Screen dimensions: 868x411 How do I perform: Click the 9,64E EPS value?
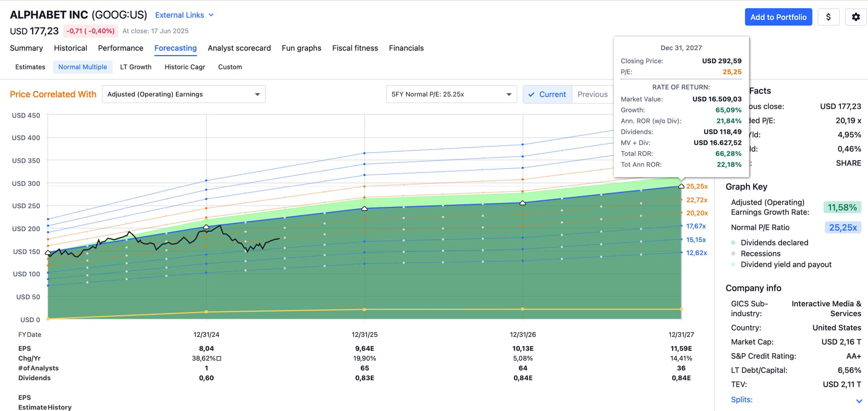tap(364, 349)
